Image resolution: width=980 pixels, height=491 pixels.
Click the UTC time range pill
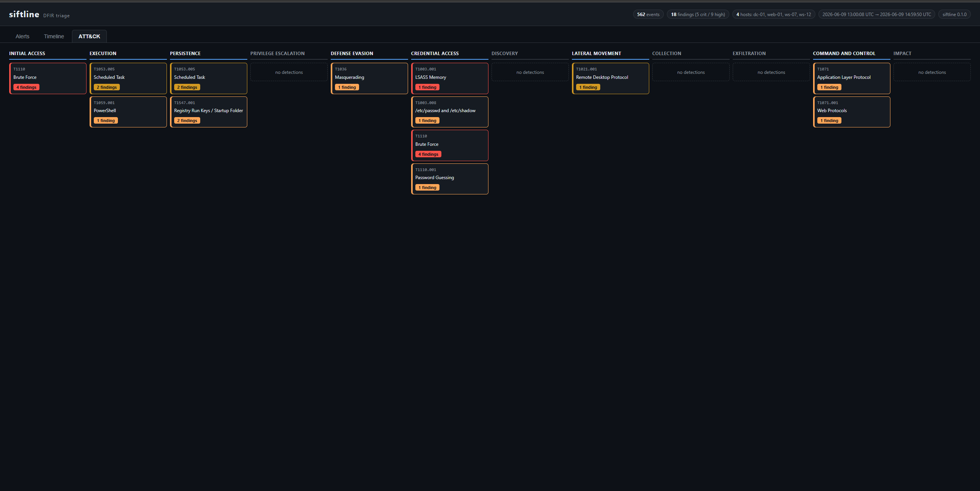point(877,15)
